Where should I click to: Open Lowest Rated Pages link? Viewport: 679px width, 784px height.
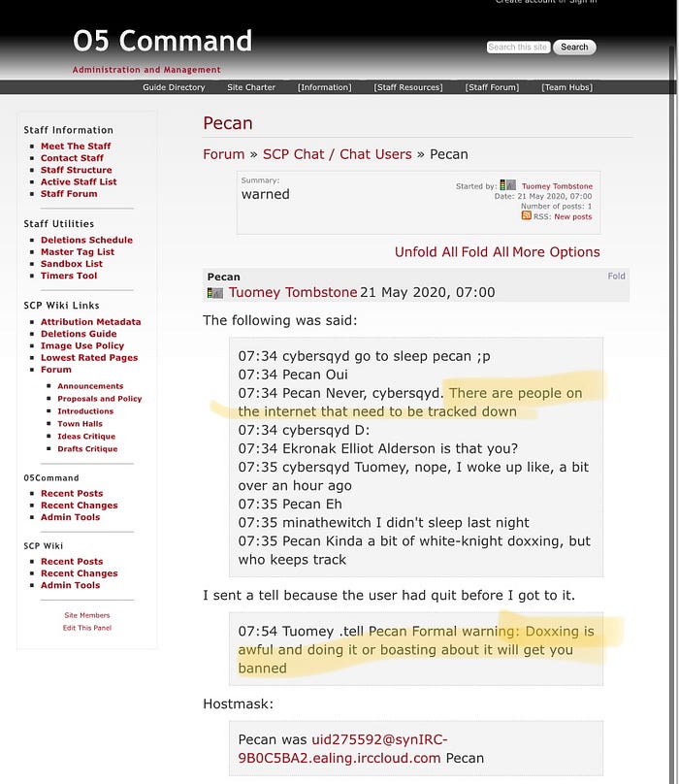pyautogui.click(x=89, y=358)
